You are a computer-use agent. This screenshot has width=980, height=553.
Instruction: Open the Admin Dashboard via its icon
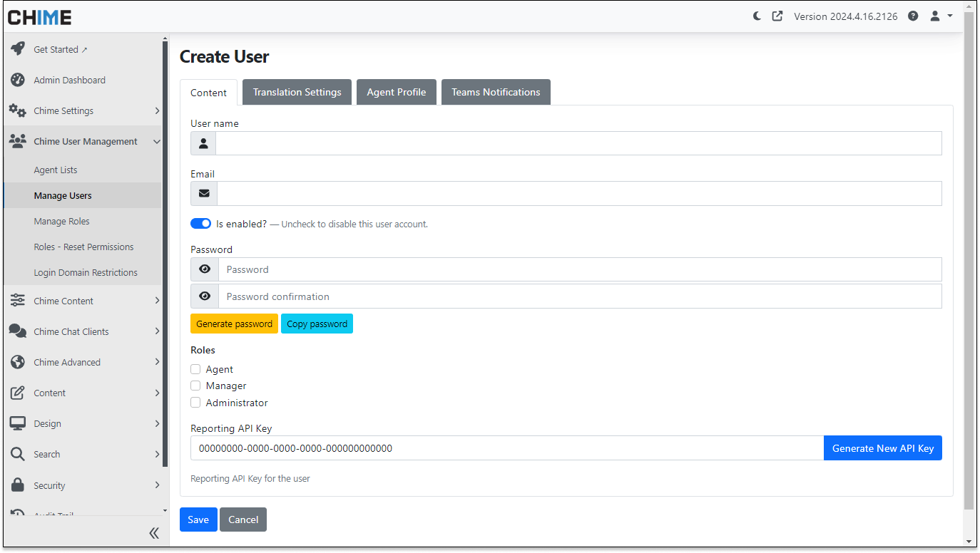pyautogui.click(x=18, y=80)
